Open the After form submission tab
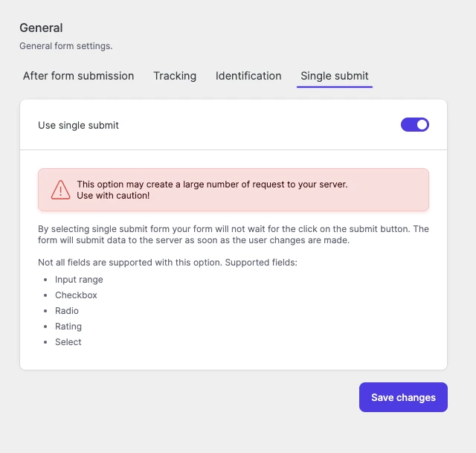 (78, 76)
